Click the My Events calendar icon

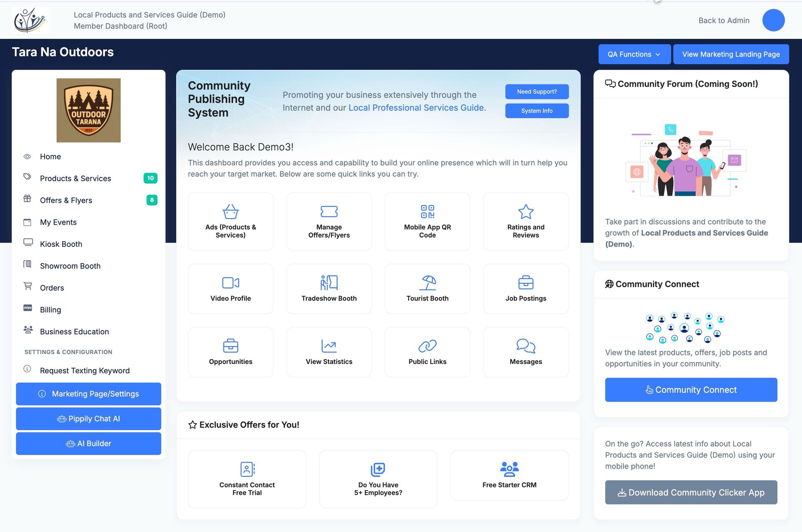[27, 222]
